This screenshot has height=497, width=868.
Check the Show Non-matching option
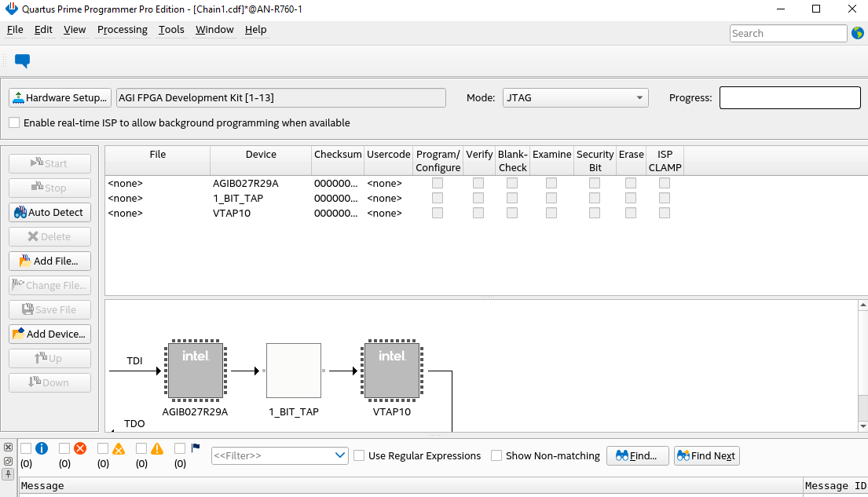[496, 455]
